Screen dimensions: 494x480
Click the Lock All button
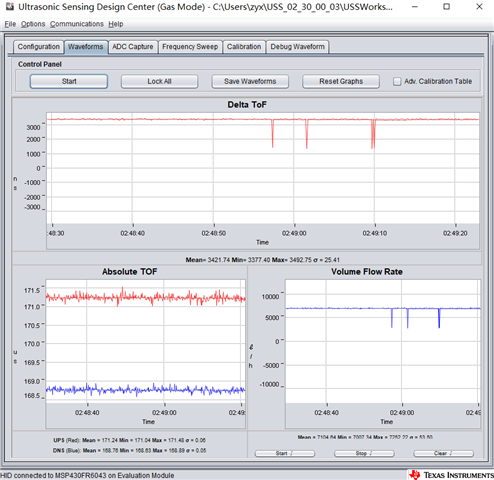159,81
